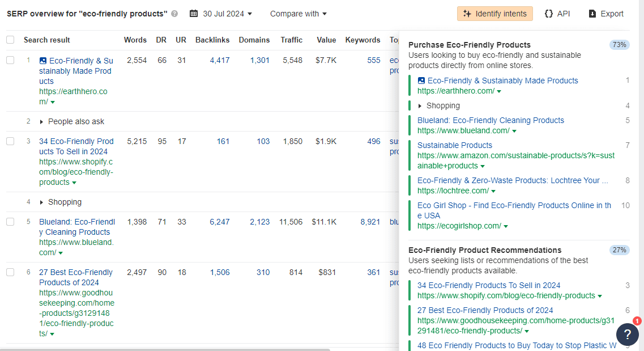
Task: Open the Eco Girl Shop link in the intents panel
Action: point(514,210)
